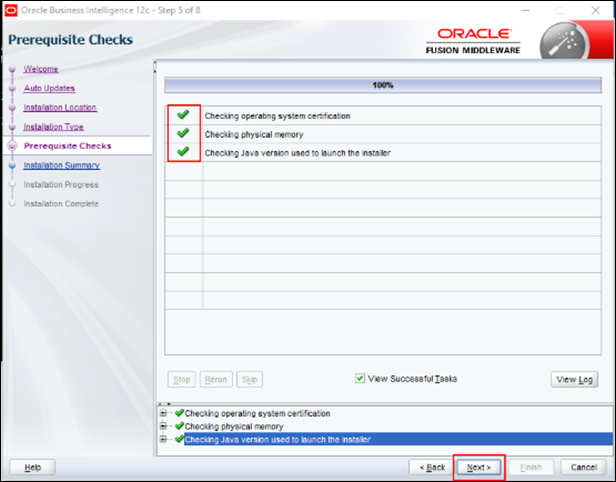Click the Installation Type step bullet icon
This screenshot has height=482, width=616.
pos(12,127)
